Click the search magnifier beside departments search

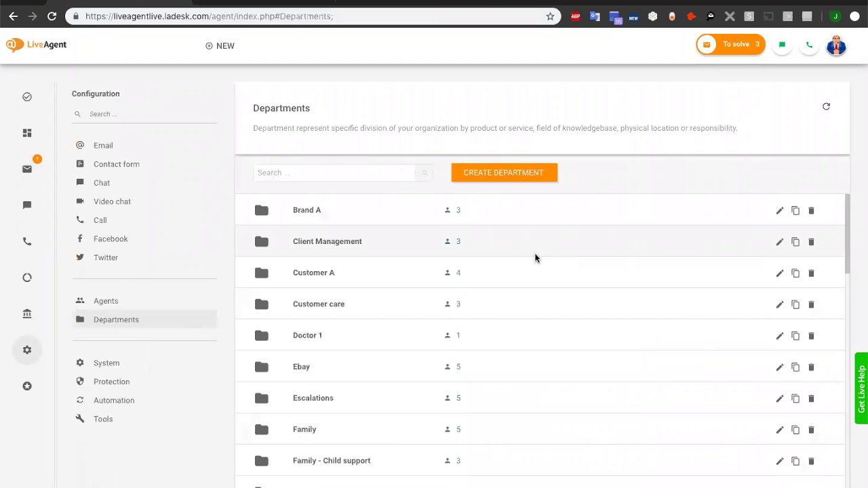click(x=425, y=173)
